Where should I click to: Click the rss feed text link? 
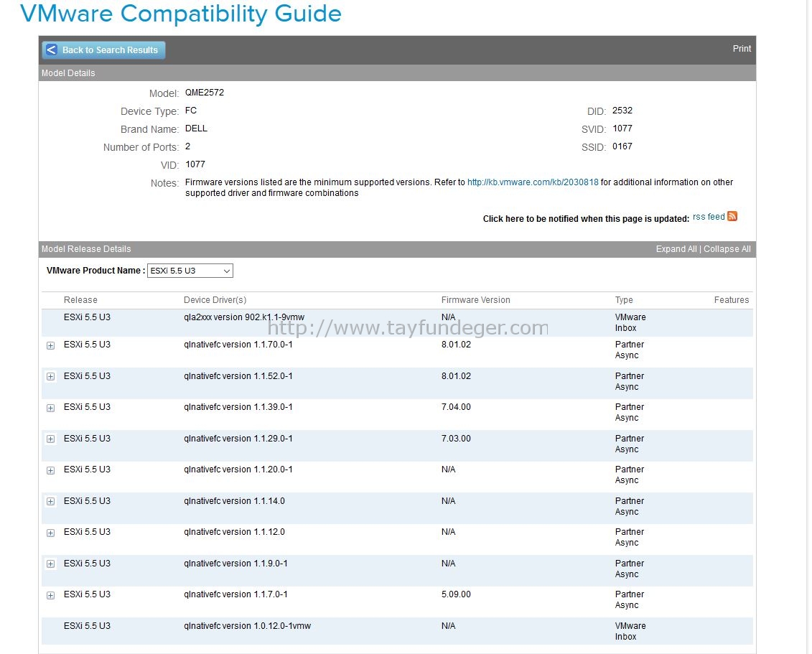point(709,217)
